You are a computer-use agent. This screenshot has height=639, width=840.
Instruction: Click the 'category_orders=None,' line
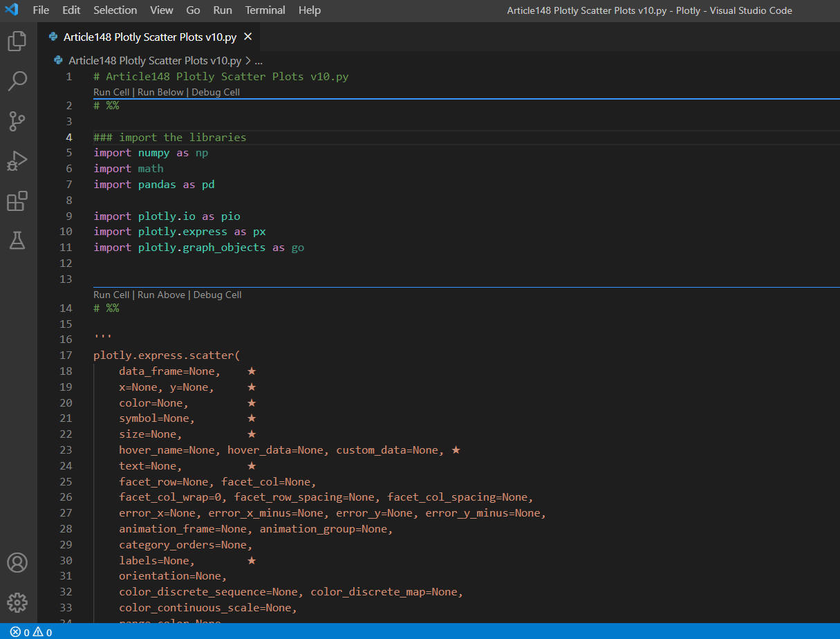tap(186, 545)
